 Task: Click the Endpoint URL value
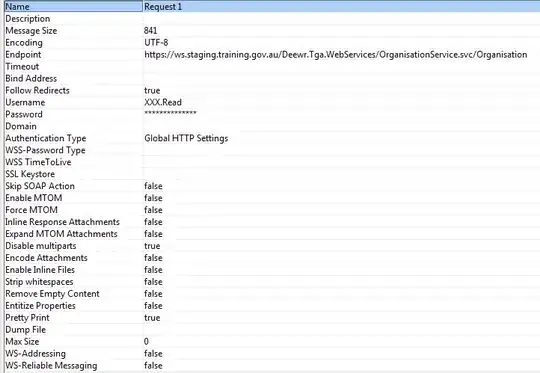335,54
